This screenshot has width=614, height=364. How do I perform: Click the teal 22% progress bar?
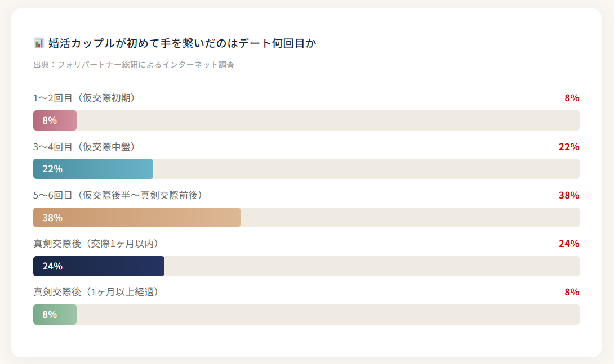(94, 169)
